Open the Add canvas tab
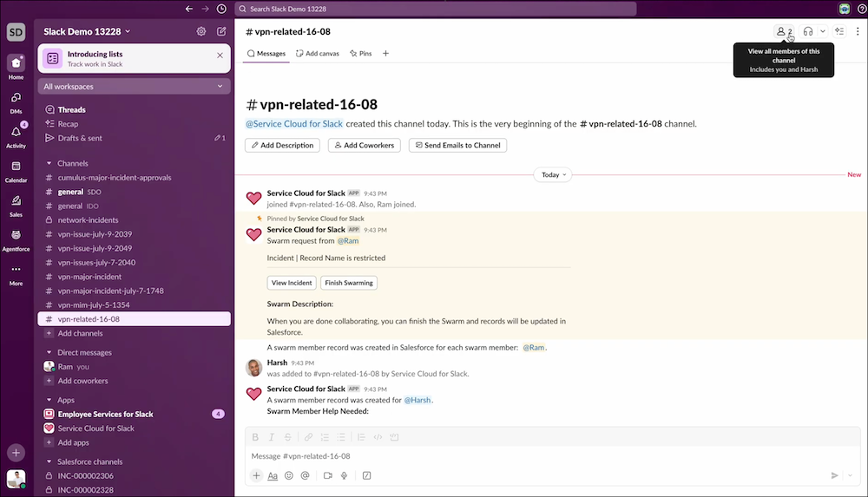Image resolution: width=868 pixels, height=497 pixels. click(x=317, y=54)
